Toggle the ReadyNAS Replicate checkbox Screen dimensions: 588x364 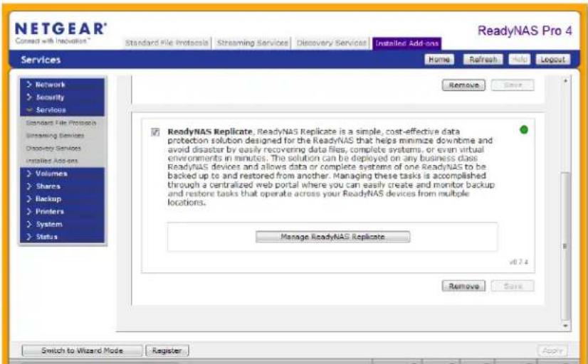155,132
